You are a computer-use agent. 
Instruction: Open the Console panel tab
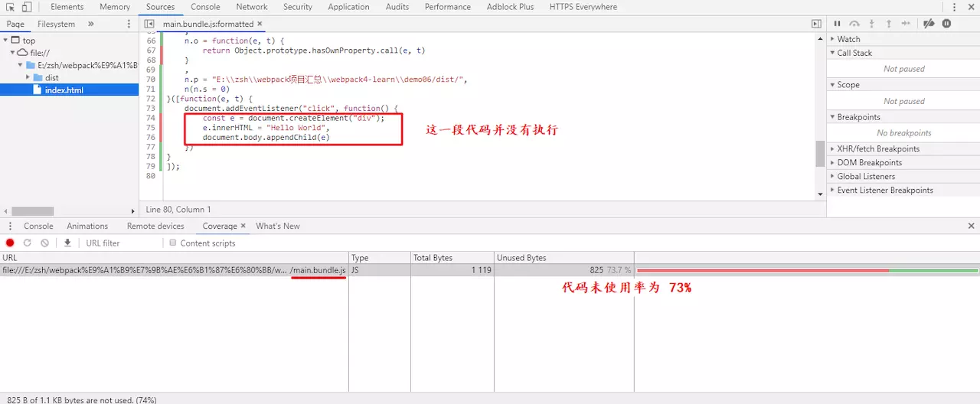pyautogui.click(x=205, y=7)
